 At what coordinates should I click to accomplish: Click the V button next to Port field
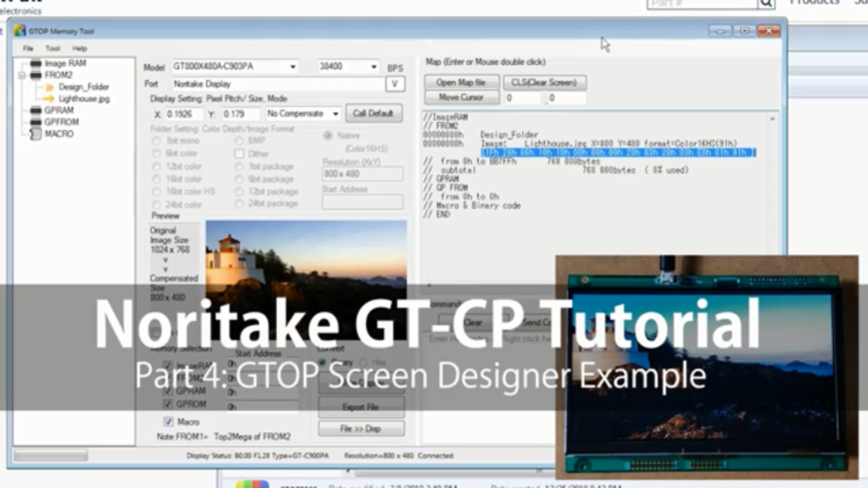coord(395,84)
